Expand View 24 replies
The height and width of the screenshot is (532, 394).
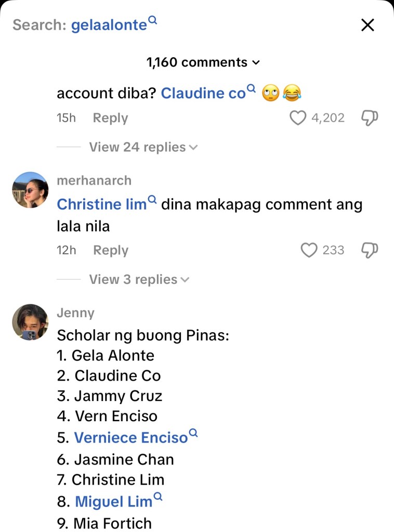tap(143, 147)
